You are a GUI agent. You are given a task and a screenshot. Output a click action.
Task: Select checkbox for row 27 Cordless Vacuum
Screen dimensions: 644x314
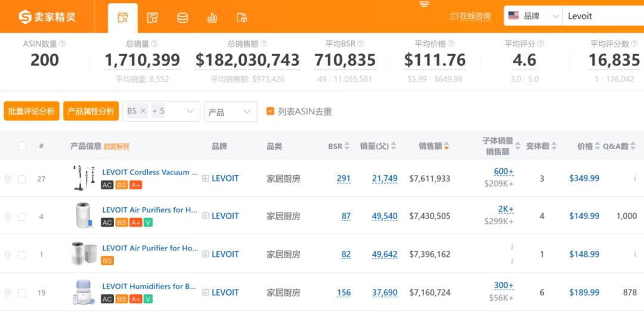coord(22,179)
